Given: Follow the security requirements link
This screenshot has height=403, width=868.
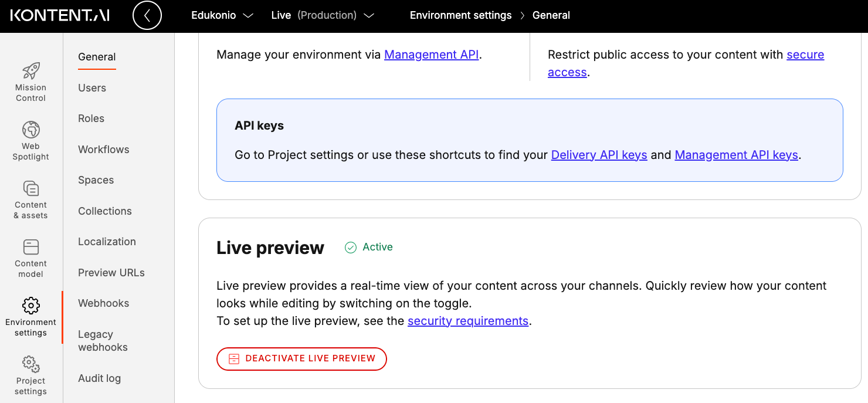Looking at the screenshot, I should 467,321.
